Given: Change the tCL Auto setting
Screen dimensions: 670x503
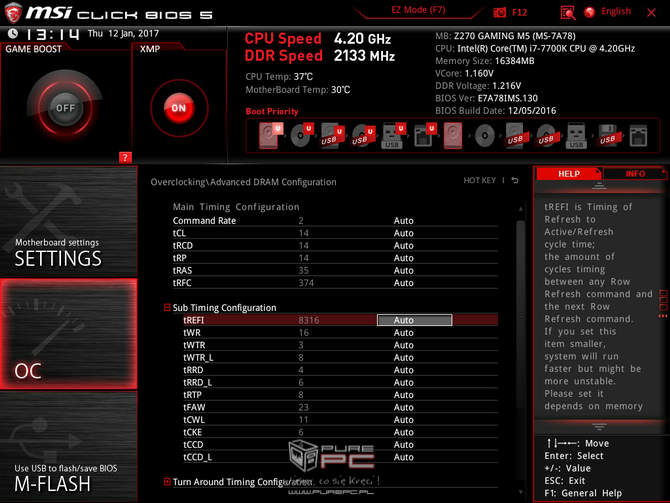Looking at the screenshot, I should 403,233.
